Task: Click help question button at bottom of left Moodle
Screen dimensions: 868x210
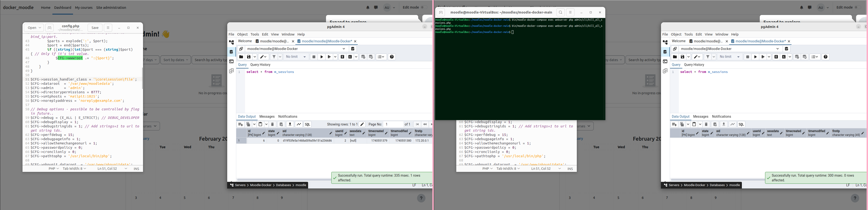Action: [421, 199]
